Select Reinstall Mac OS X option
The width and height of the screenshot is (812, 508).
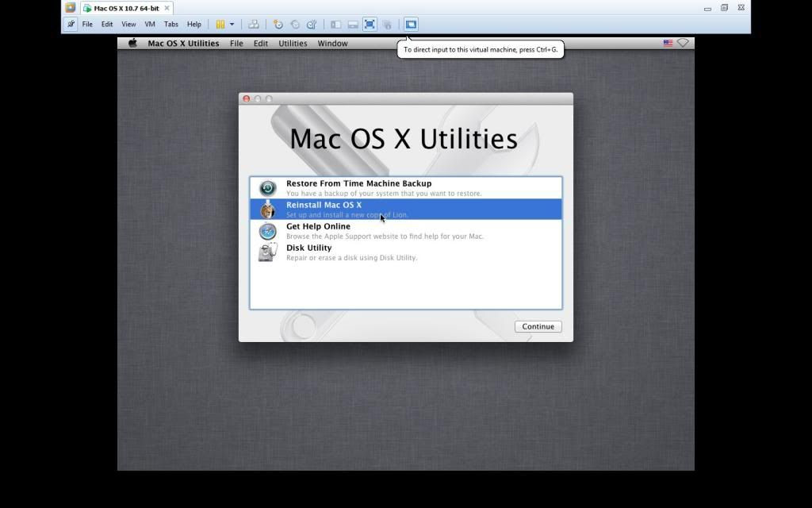(406, 209)
